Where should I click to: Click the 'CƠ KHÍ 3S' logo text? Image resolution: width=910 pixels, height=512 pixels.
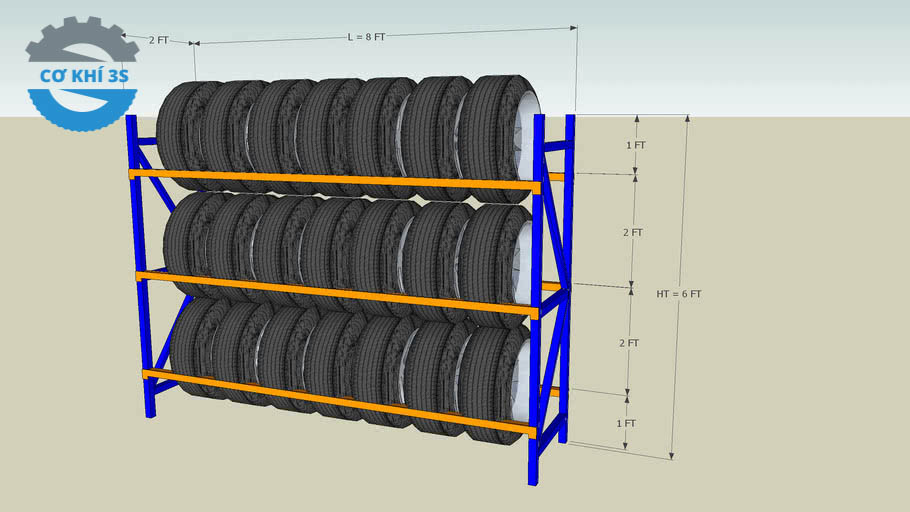pyautogui.click(x=83, y=76)
